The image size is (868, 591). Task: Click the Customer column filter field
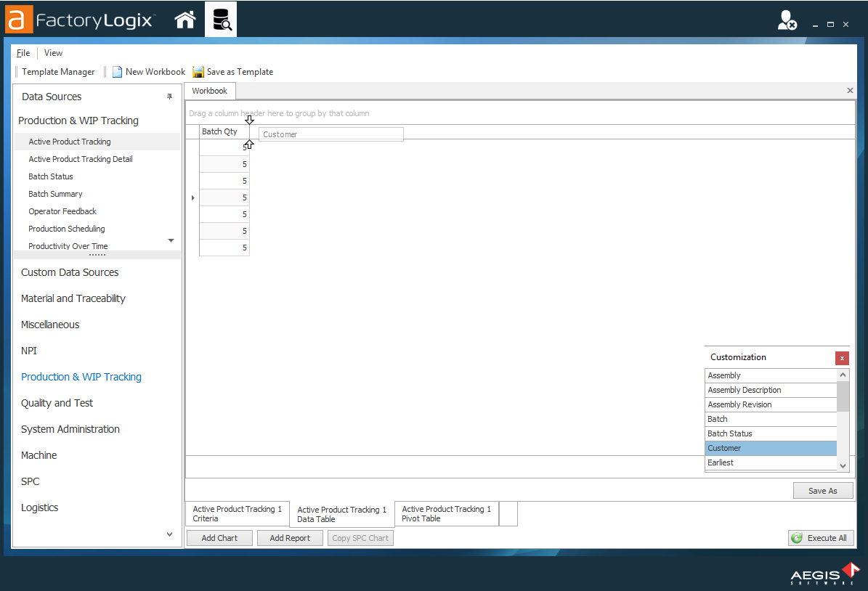click(x=330, y=134)
